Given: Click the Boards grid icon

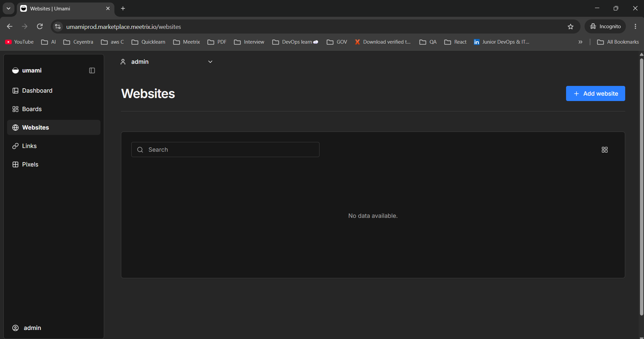Looking at the screenshot, I should click(15, 109).
